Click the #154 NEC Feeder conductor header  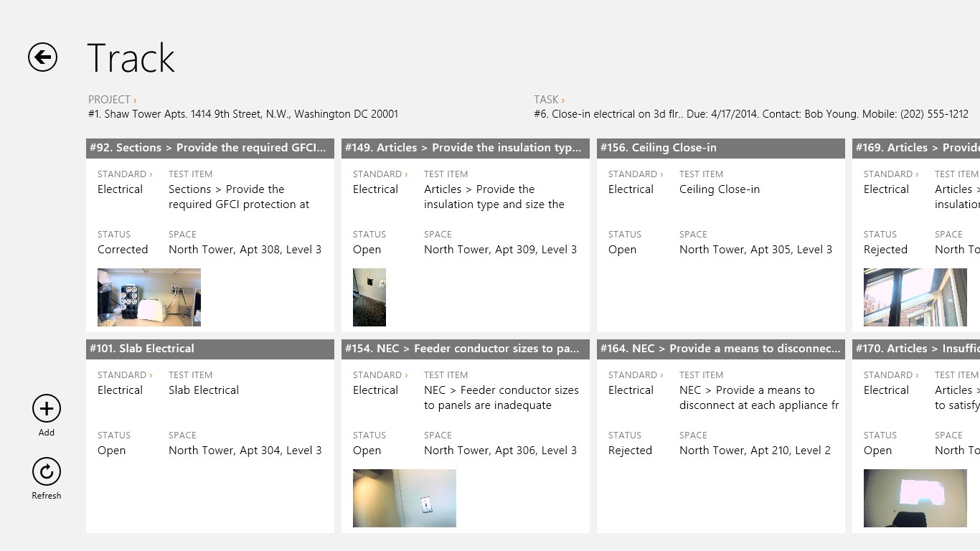tap(465, 349)
